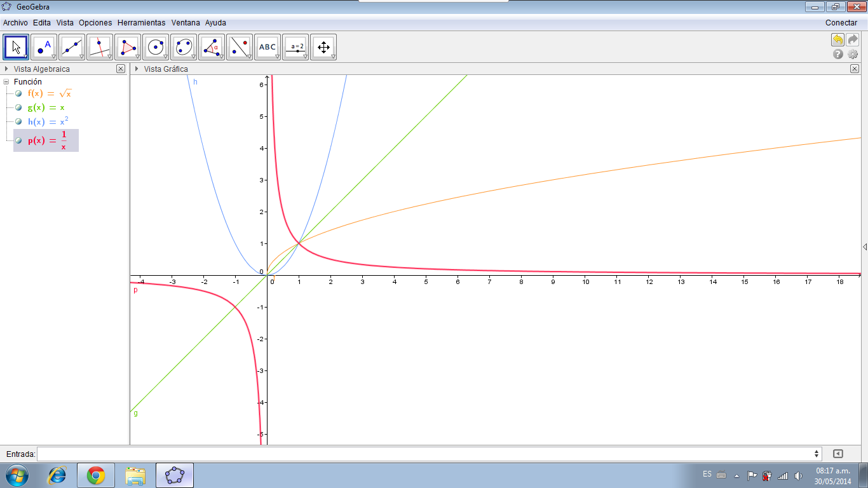Toggle visibility of g(x) = x
The height and width of the screenshot is (488, 868).
click(19, 107)
